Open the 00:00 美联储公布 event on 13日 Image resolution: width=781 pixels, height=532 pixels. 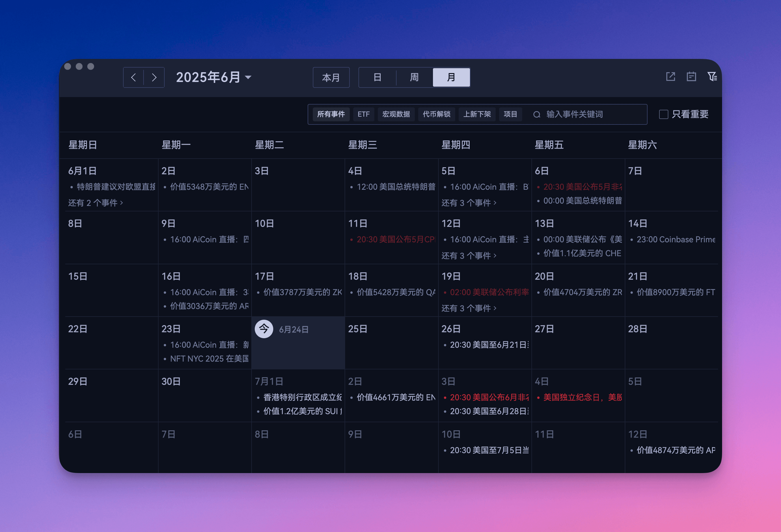pos(579,239)
